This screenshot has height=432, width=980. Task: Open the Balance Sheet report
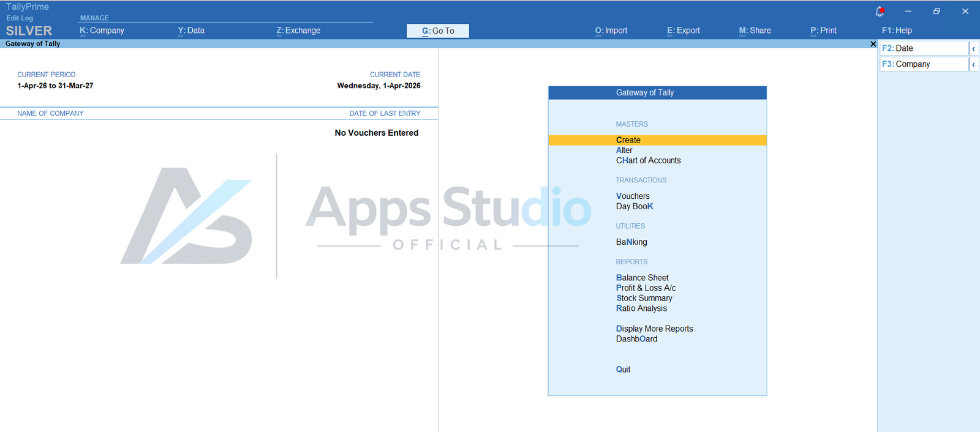(x=642, y=278)
